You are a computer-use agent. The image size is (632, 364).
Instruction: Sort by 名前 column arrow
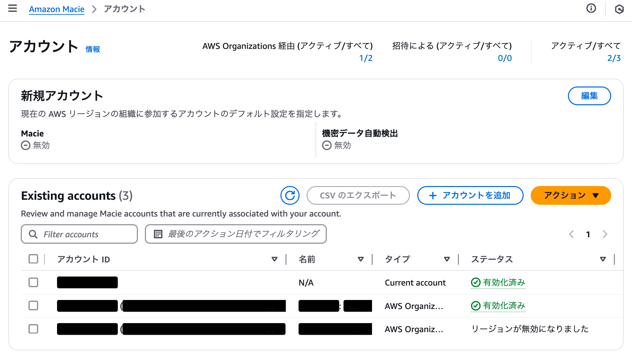[361, 259]
